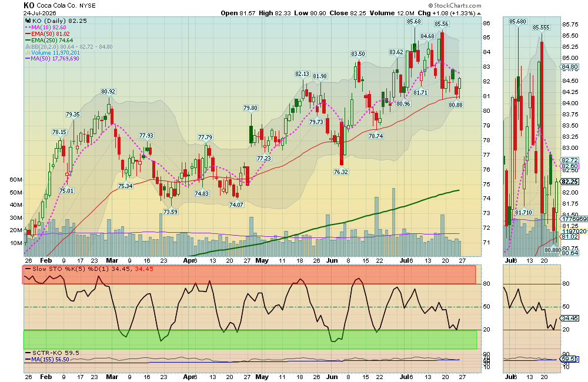Click the exchange label 'NYSE'

(88, 6)
